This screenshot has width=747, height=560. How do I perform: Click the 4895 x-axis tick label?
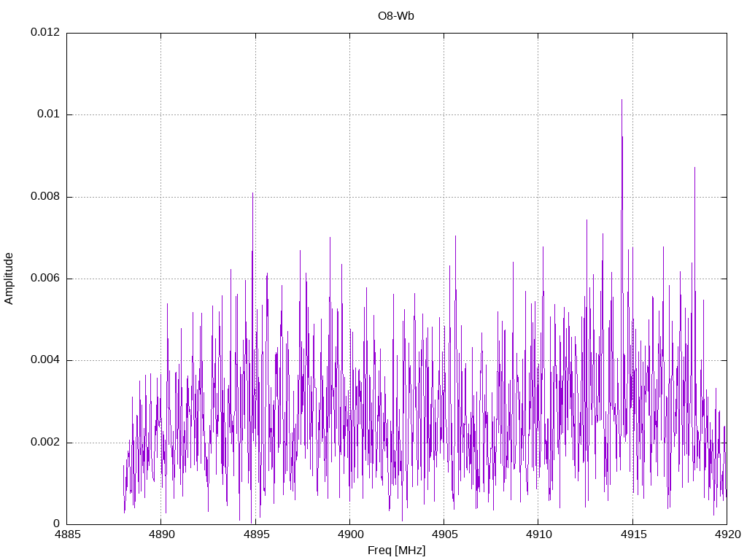click(256, 534)
